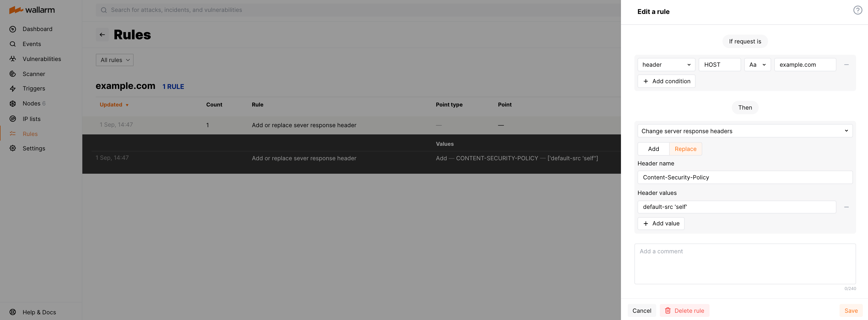Go to the Scanner page
The width and height of the screenshot is (868, 320).
click(34, 74)
